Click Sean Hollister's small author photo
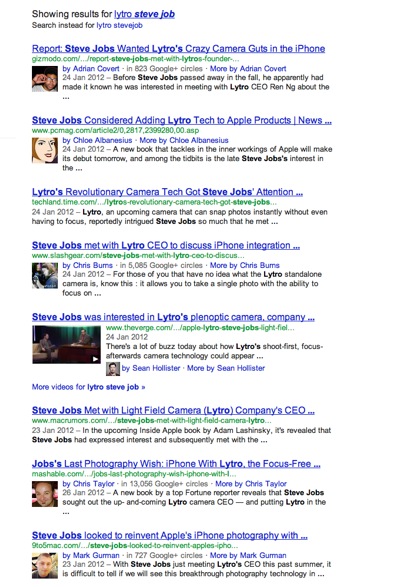Image resolution: width=400 pixels, height=587 pixels. coord(113,369)
